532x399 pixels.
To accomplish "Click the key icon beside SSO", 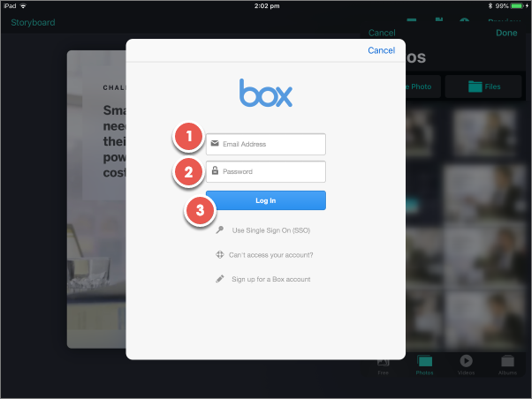I will pos(220,230).
